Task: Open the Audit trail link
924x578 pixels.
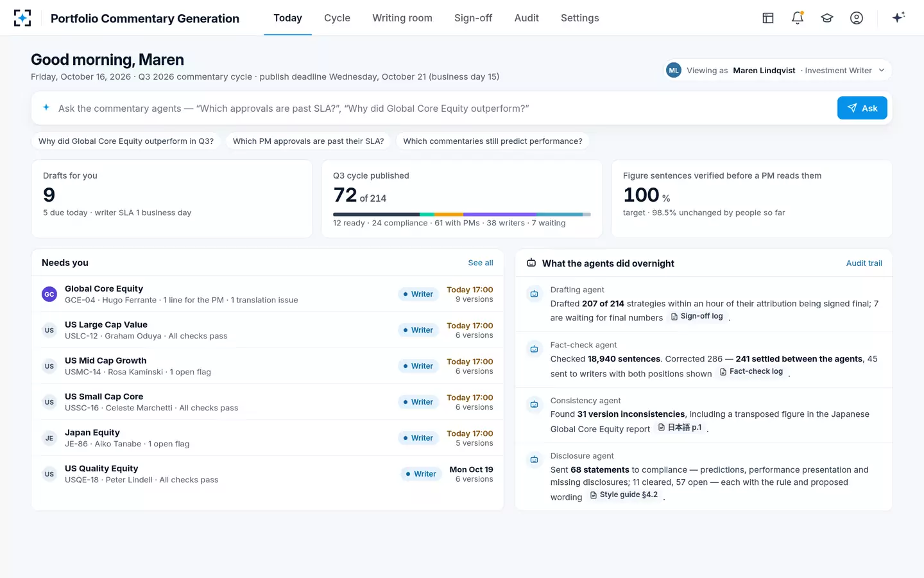Action: [864, 263]
